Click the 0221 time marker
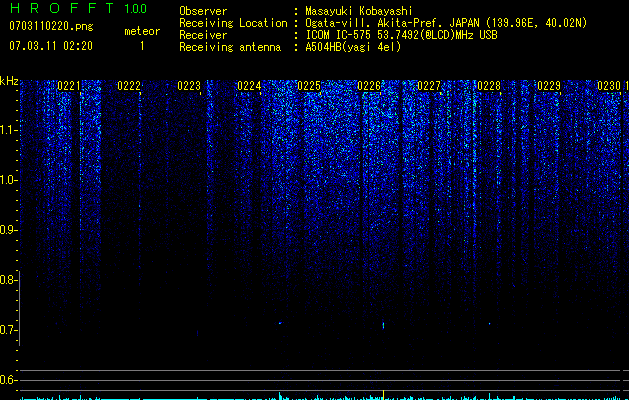Viewport: 629px width, 400px height. [x=69, y=86]
